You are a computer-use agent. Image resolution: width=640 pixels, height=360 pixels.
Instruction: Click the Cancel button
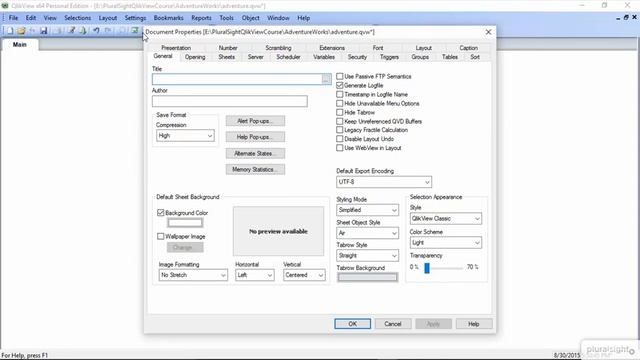point(393,324)
